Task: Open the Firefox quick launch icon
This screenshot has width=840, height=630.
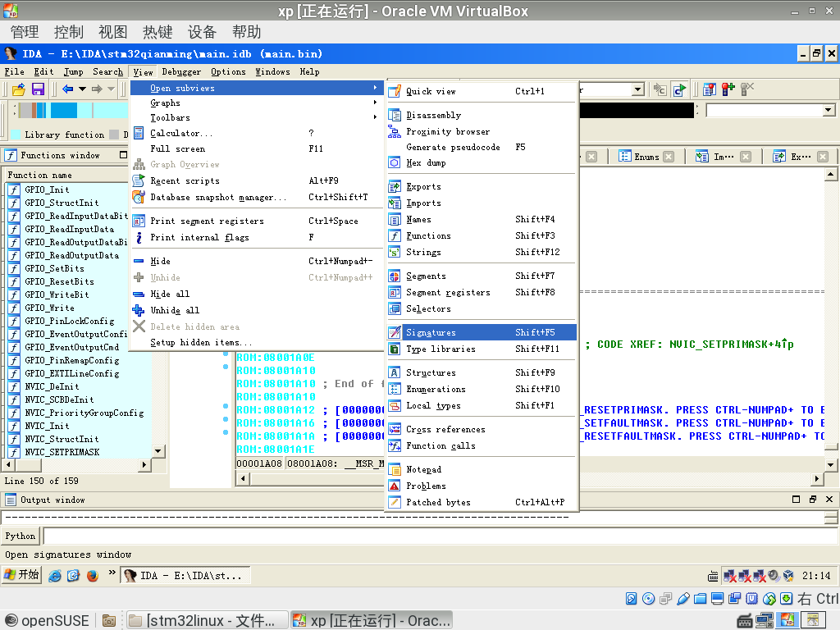Action: coord(93,575)
